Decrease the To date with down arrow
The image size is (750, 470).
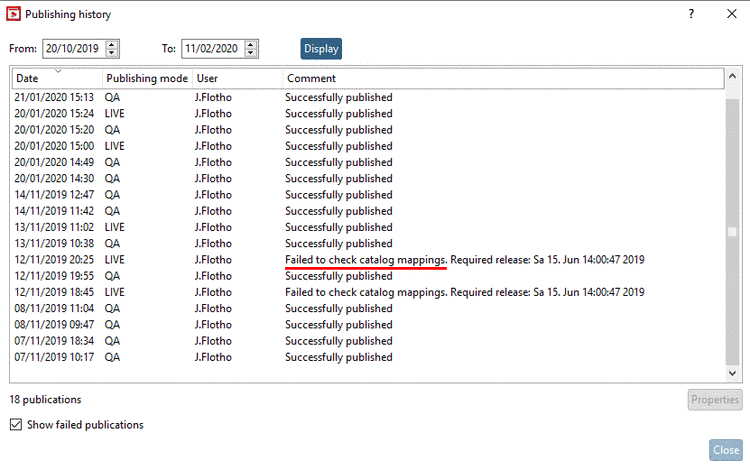pyautogui.click(x=251, y=53)
